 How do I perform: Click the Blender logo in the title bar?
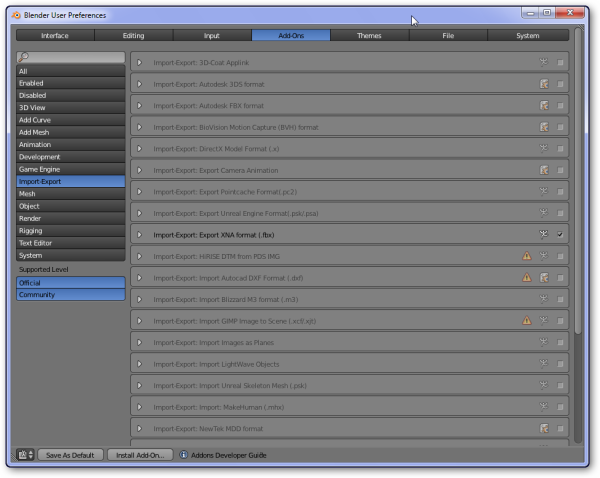pos(16,15)
